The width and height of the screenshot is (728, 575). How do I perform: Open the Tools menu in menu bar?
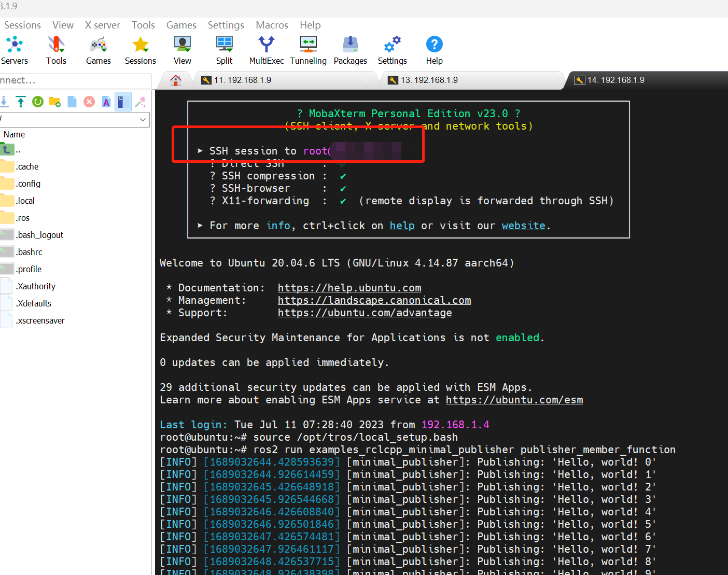pyautogui.click(x=143, y=25)
